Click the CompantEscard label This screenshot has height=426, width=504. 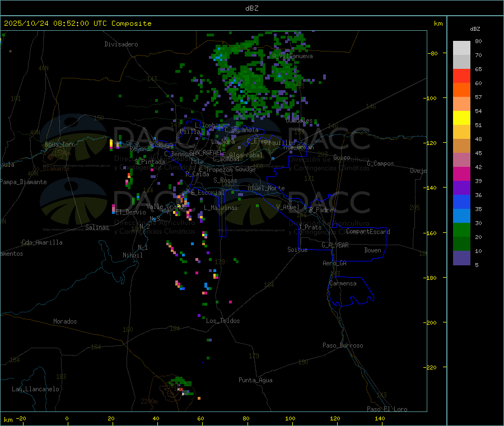[x=368, y=232]
